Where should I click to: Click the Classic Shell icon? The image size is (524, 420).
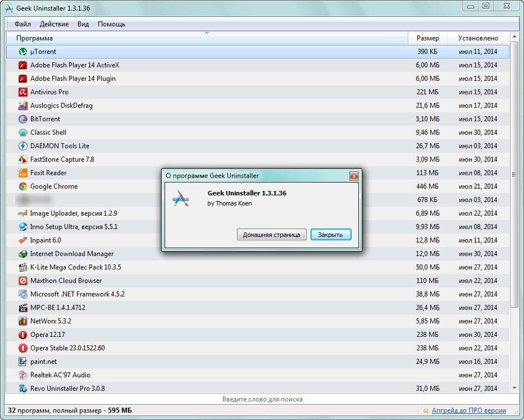[22, 133]
